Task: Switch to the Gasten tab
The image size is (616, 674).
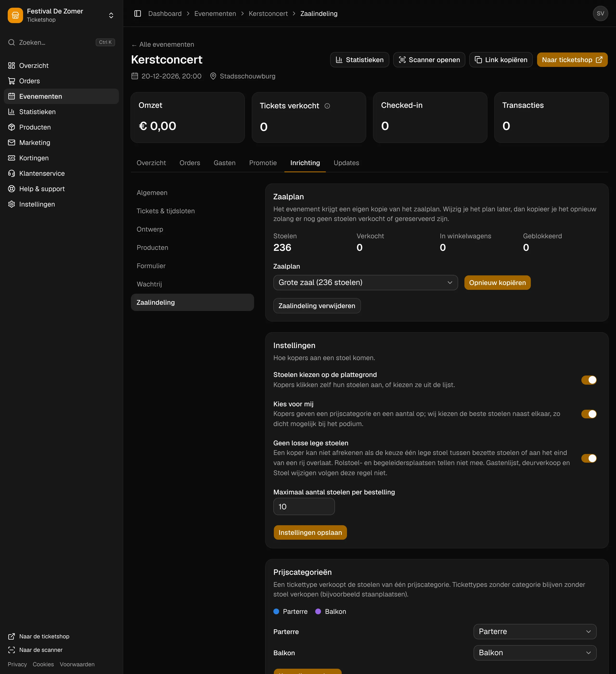Action: tap(225, 163)
